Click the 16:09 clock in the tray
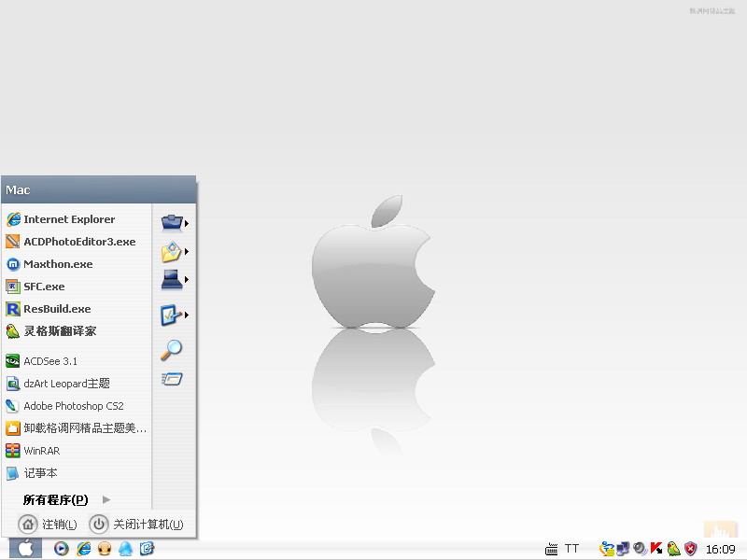The width and height of the screenshot is (747, 560). click(x=720, y=550)
